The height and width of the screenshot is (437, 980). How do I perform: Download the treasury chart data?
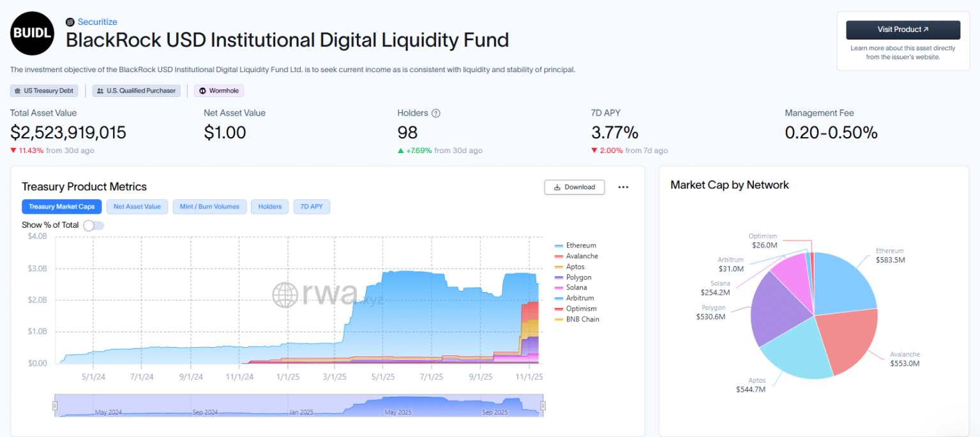coord(574,187)
